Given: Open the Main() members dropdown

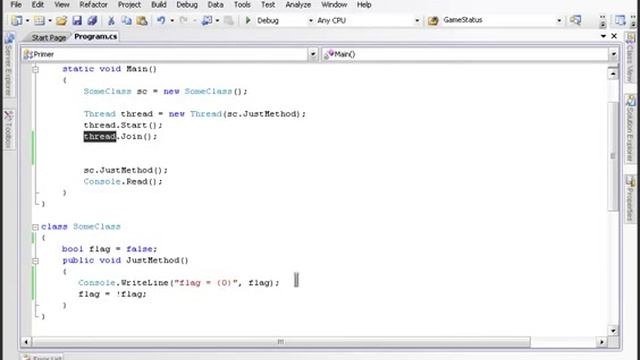Looking at the screenshot, I should coord(613,54).
